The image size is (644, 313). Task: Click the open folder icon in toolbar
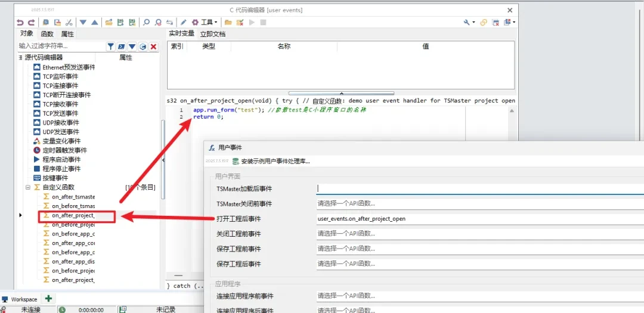click(x=109, y=22)
